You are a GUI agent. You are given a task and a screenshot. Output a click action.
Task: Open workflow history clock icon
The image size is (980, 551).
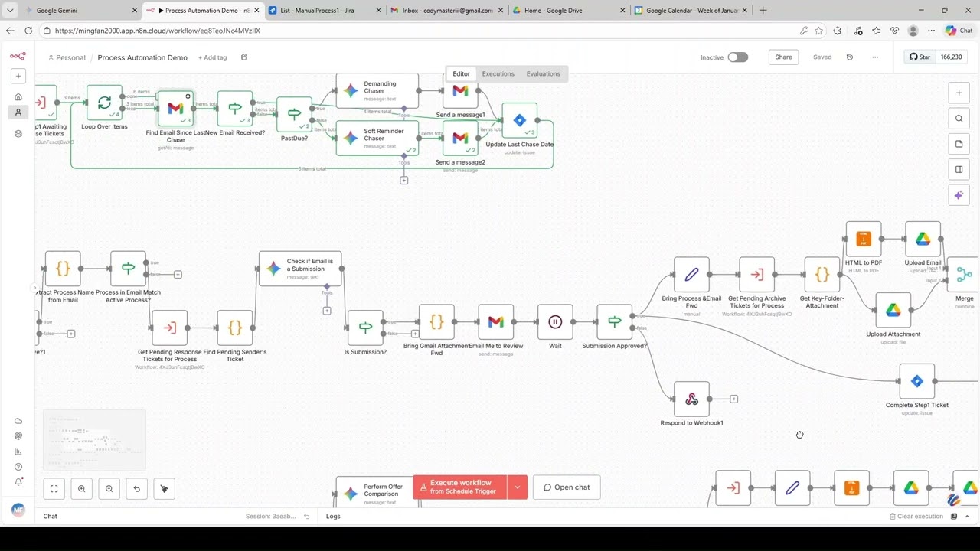click(849, 57)
